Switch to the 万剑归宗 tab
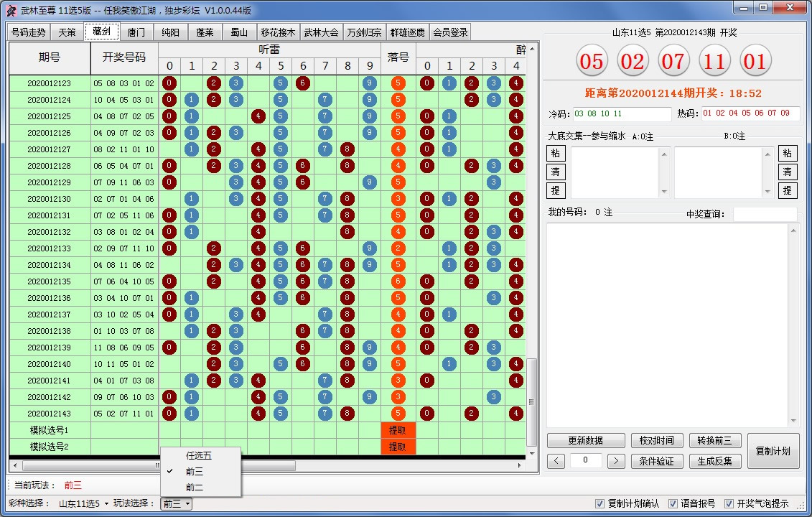The image size is (812, 517). (364, 32)
